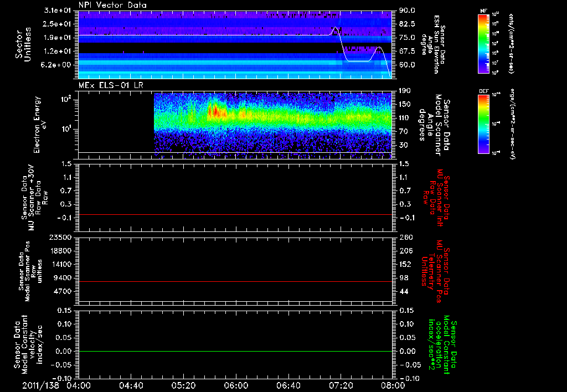Image resolution: width=567 pixels, height=392 pixels.
Task: Click the 2.5e+01 sector tick value
Action: coord(57,24)
